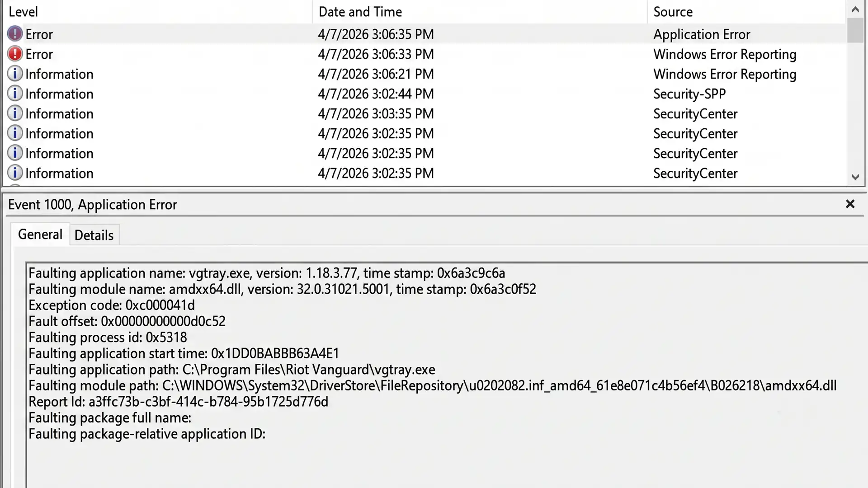This screenshot has height=488, width=868.
Task: Select the "Application Error" source cell
Action: pyautogui.click(x=702, y=34)
